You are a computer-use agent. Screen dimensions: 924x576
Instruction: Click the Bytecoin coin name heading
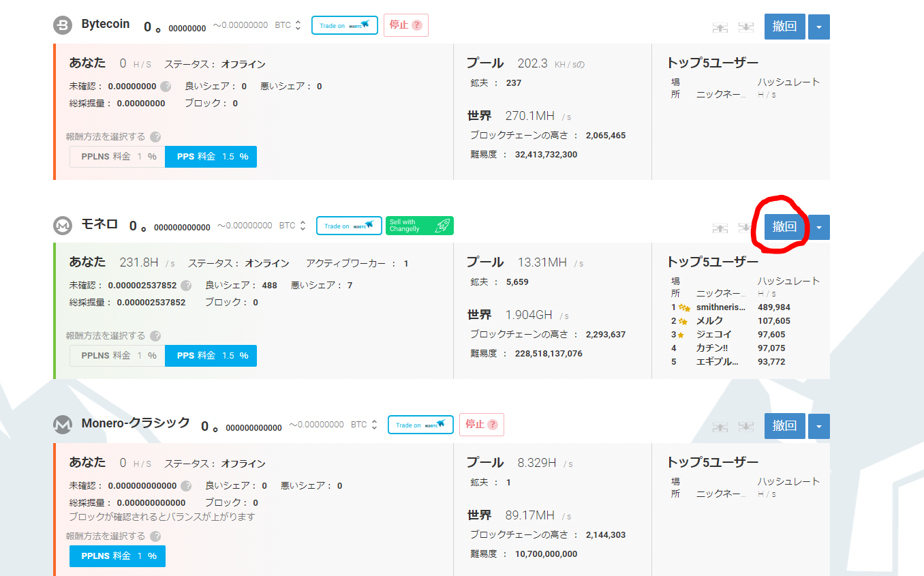click(106, 24)
